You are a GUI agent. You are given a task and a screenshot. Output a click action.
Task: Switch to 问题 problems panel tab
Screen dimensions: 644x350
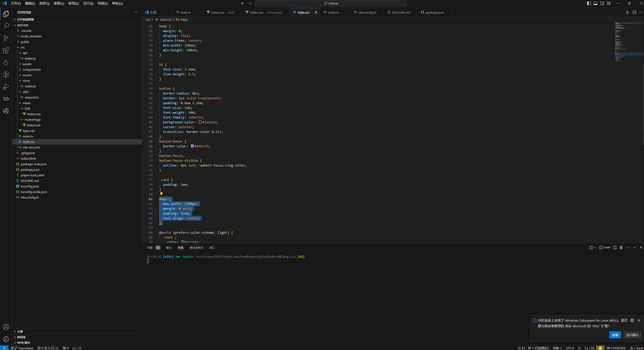point(154,248)
